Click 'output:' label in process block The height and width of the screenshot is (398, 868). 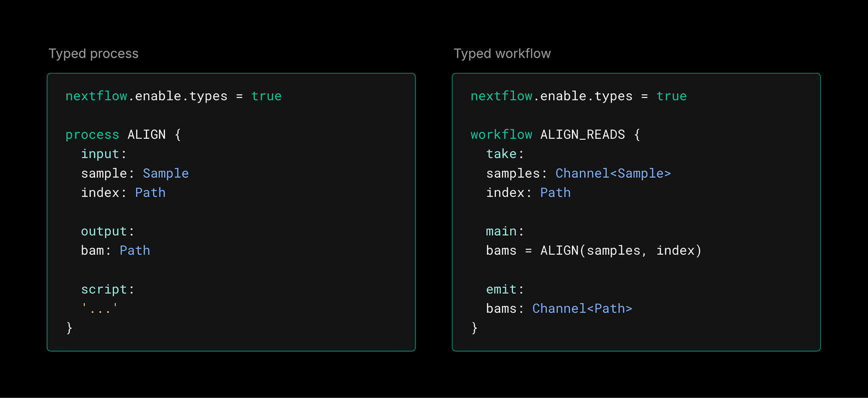(x=107, y=231)
